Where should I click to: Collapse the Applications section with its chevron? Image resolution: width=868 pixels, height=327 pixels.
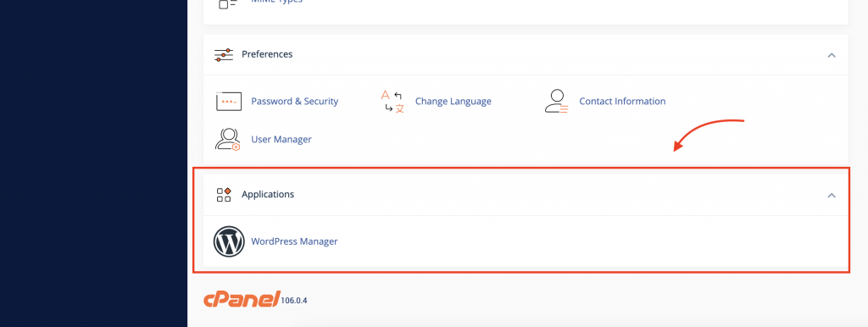[832, 196]
